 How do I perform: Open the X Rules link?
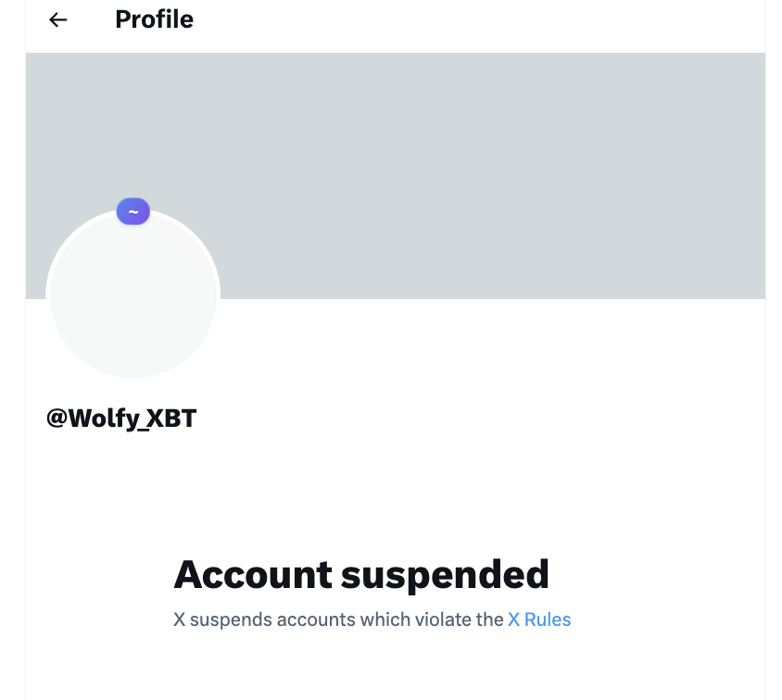click(539, 619)
